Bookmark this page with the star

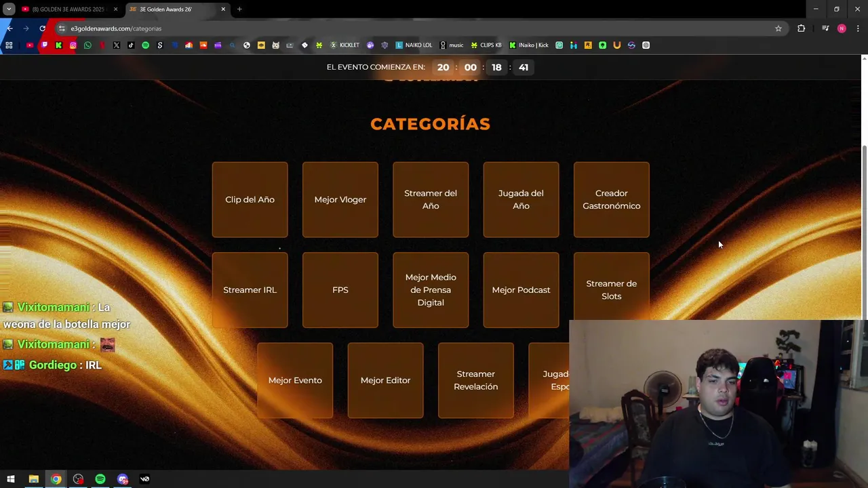point(778,28)
